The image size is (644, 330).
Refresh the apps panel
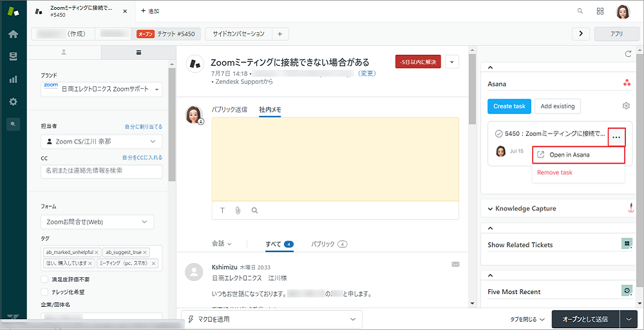[627, 53]
